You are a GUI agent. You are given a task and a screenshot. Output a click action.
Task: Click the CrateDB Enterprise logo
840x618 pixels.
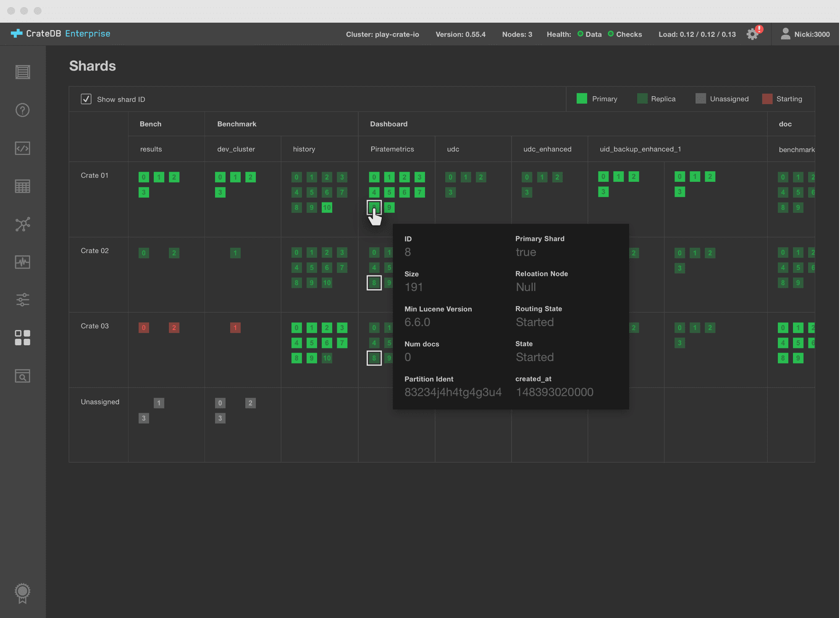[x=60, y=34]
